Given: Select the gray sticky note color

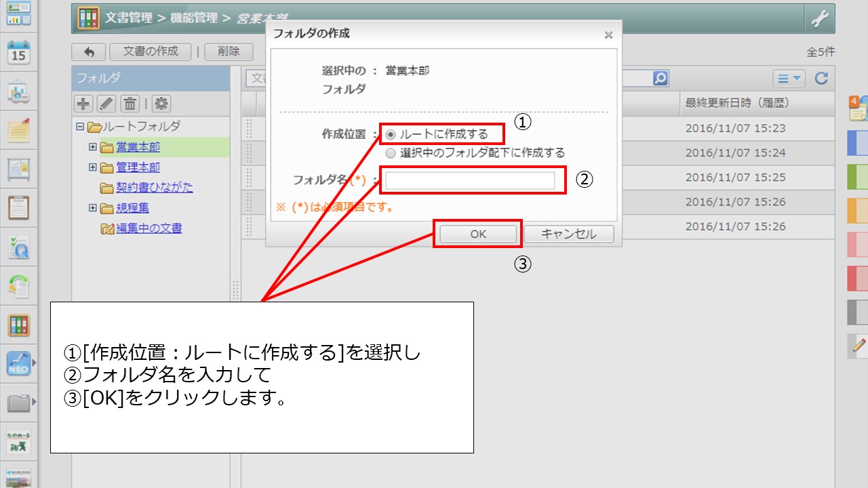Looking at the screenshot, I should [x=858, y=312].
